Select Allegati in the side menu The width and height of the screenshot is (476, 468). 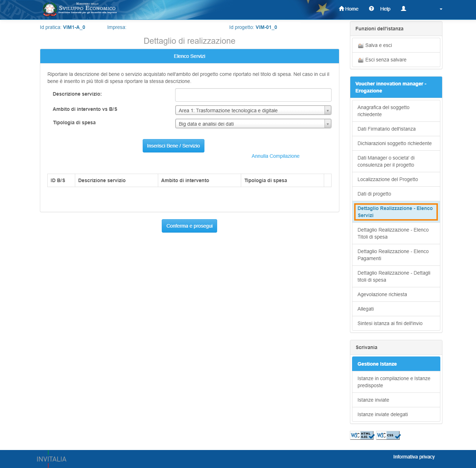coord(365,309)
